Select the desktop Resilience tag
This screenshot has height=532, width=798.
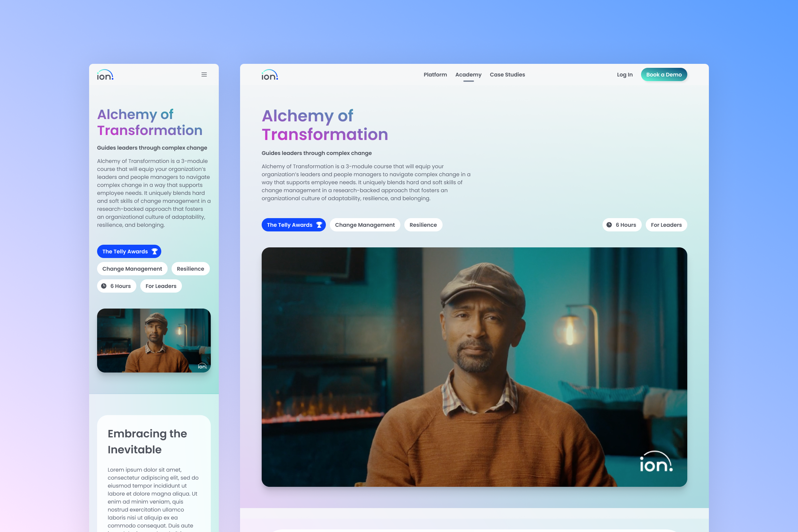click(423, 225)
